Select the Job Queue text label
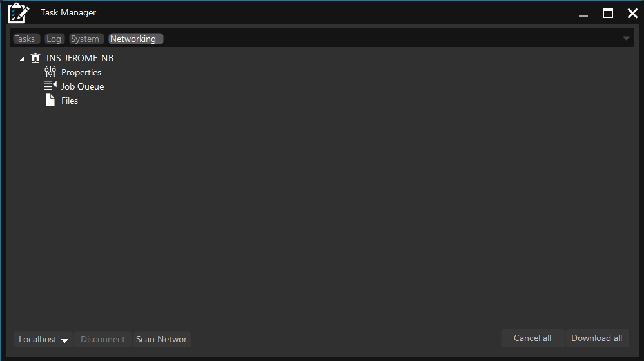This screenshot has height=361, width=644. pyautogui.click(x=83, y=86)
